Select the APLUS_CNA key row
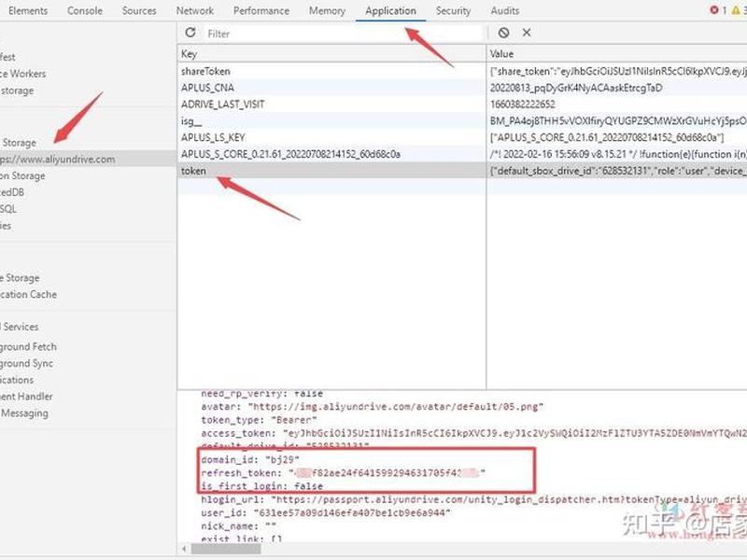The width and height of the screenshot is (747, 560). tap(331, 88)
